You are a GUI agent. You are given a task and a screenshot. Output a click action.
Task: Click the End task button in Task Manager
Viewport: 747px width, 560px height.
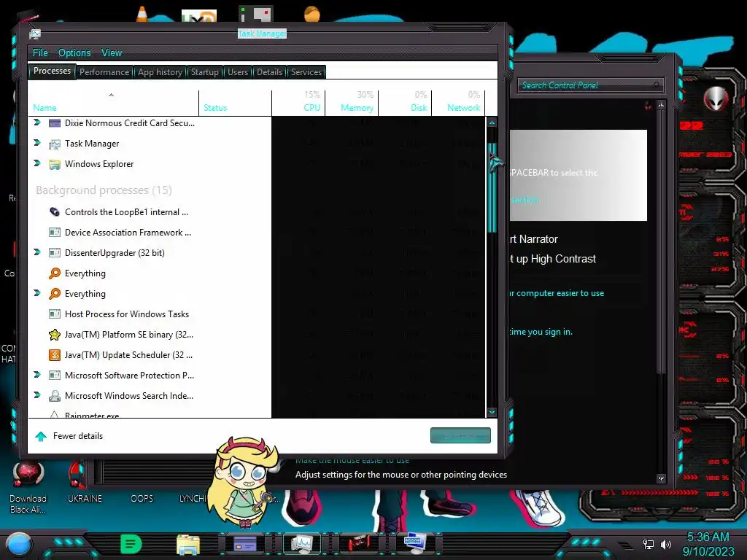(460, 435)
